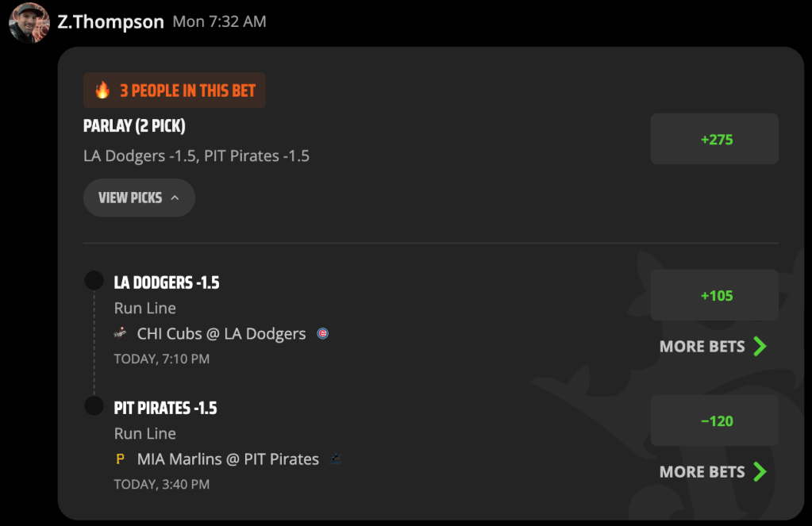Click the Marlins logo after PIT Pirates

pyautogui.click(x=336, y=459)
